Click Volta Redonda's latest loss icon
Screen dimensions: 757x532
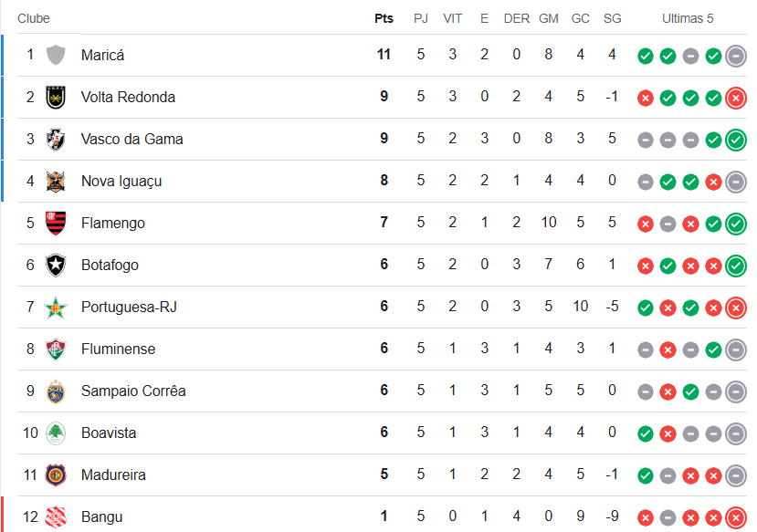736,98
